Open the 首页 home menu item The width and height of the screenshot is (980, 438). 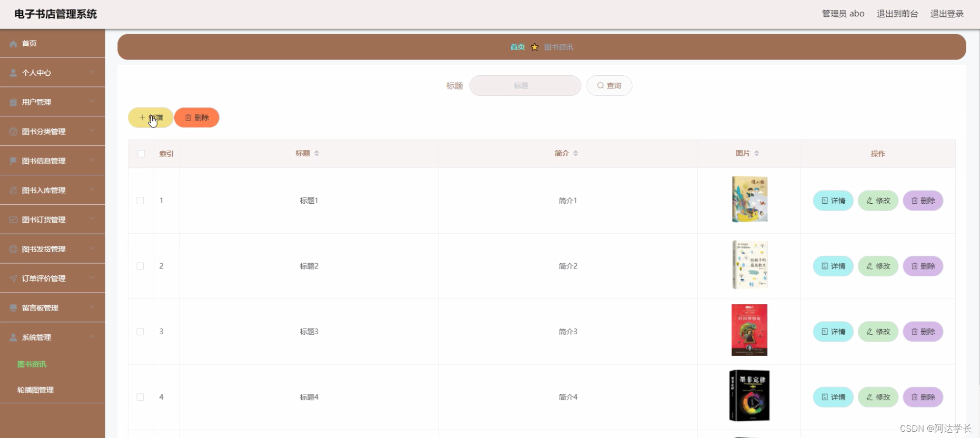[53, 44]
